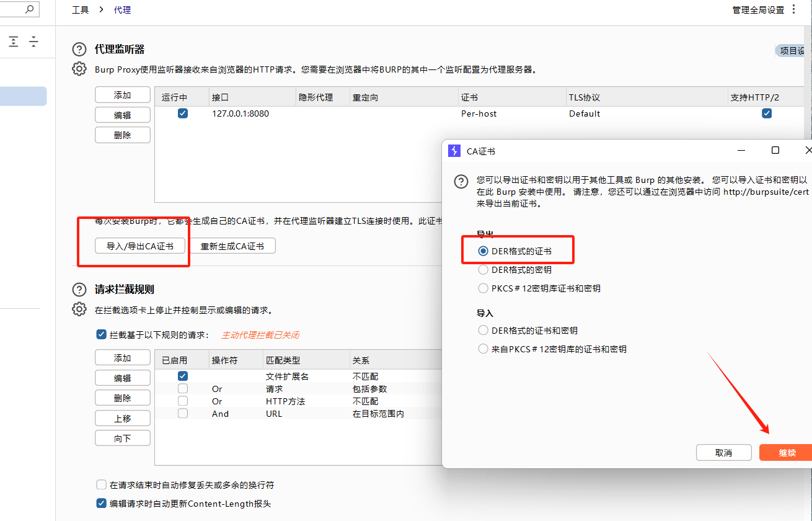Click the 添加 button for proxy listeners
812x521 pixels.
123,95
